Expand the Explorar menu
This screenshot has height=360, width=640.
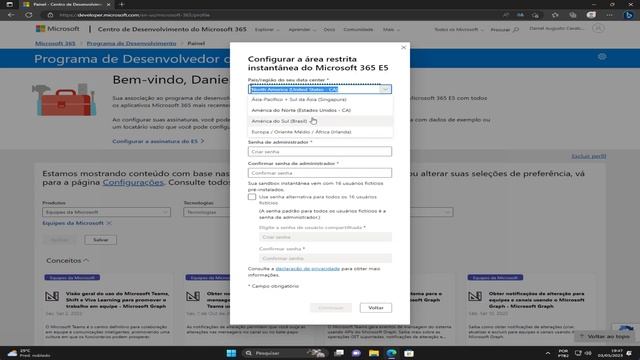(267, 29)
